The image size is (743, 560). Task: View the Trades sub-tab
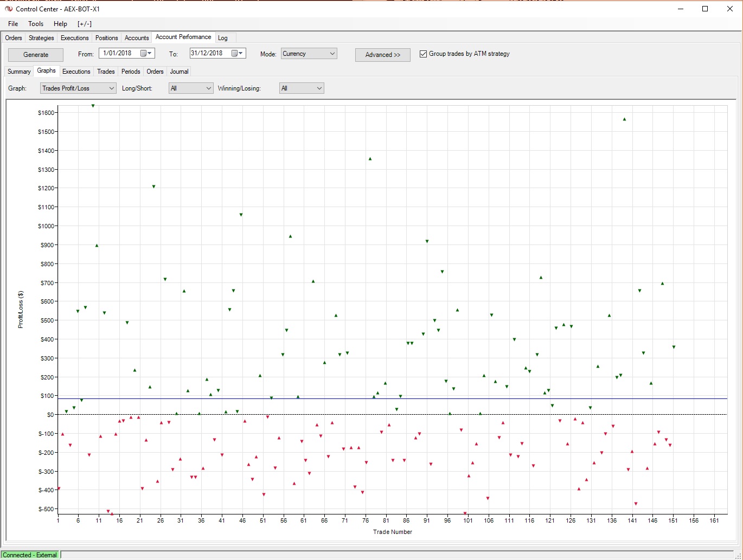tap(106, 72)
